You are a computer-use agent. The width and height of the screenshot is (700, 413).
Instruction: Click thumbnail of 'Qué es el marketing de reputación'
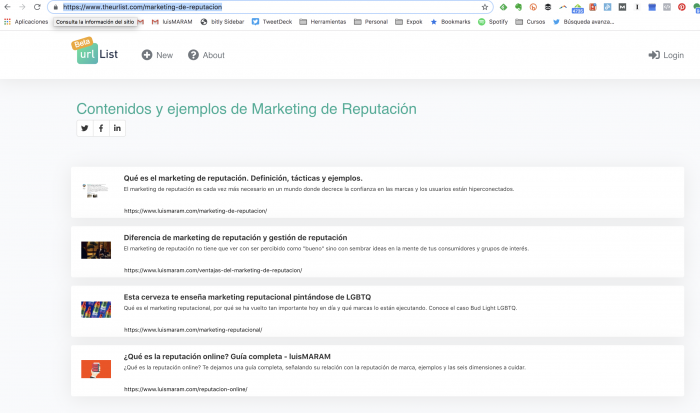(x=96, y=191)
